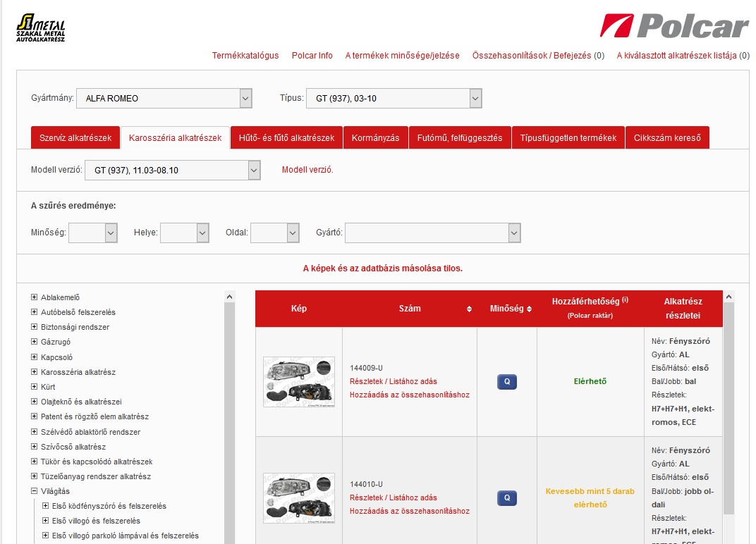The width and height of the screenshot is (756, 544).
Task: Expand the Kürt category
Action: click(x=35, y=386)
